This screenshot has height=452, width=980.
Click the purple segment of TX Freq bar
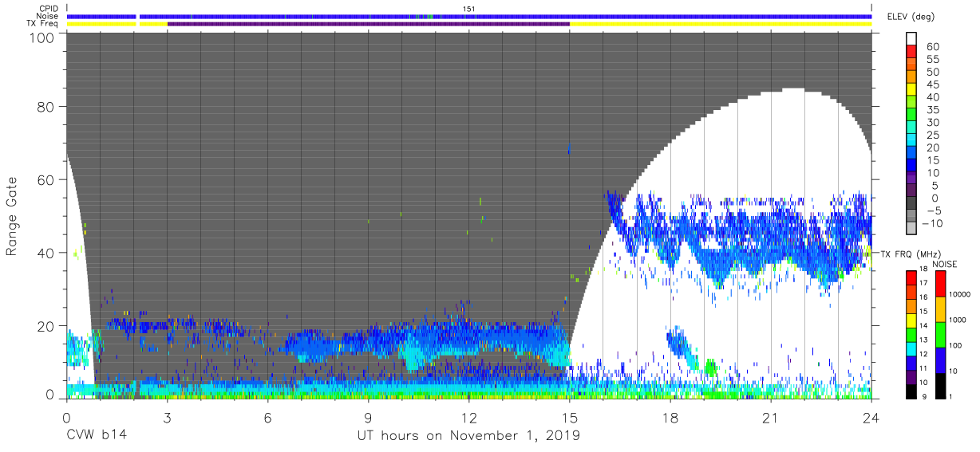coord(368,24)
